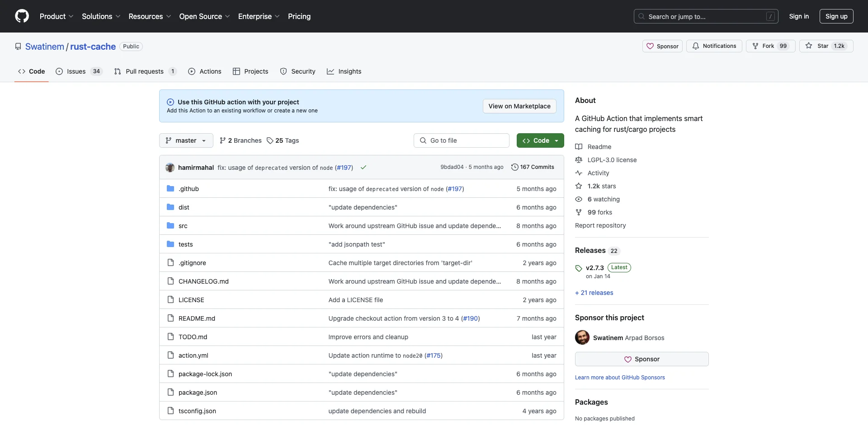
Task: Open the .gitignore file
Action: coord(192,263)
